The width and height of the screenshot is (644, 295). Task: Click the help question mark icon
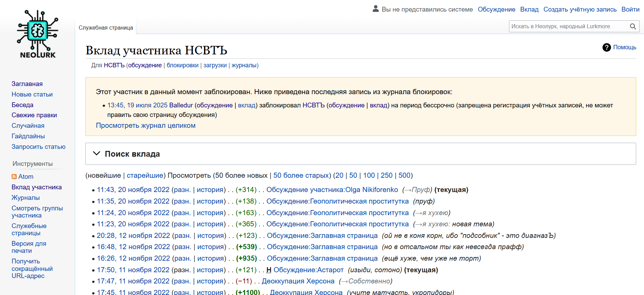coord(606,48)
